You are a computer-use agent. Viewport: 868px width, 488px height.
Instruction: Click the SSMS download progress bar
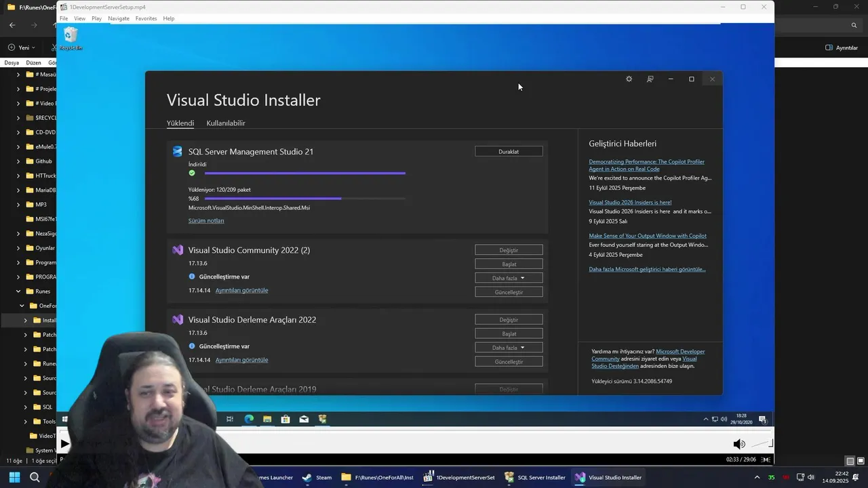point(304,174)
